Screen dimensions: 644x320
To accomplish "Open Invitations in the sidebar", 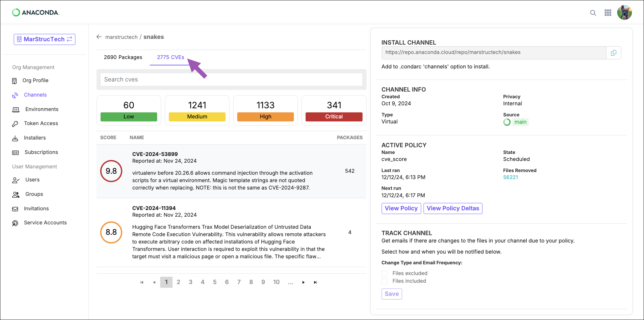I will click(36, 209).
